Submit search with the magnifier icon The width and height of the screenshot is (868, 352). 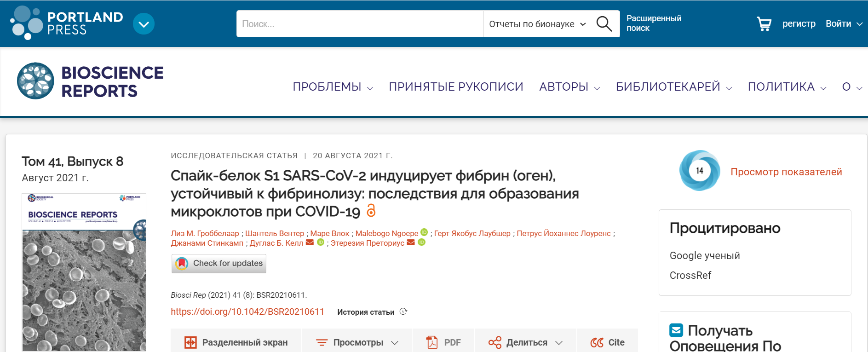[604, 24]
